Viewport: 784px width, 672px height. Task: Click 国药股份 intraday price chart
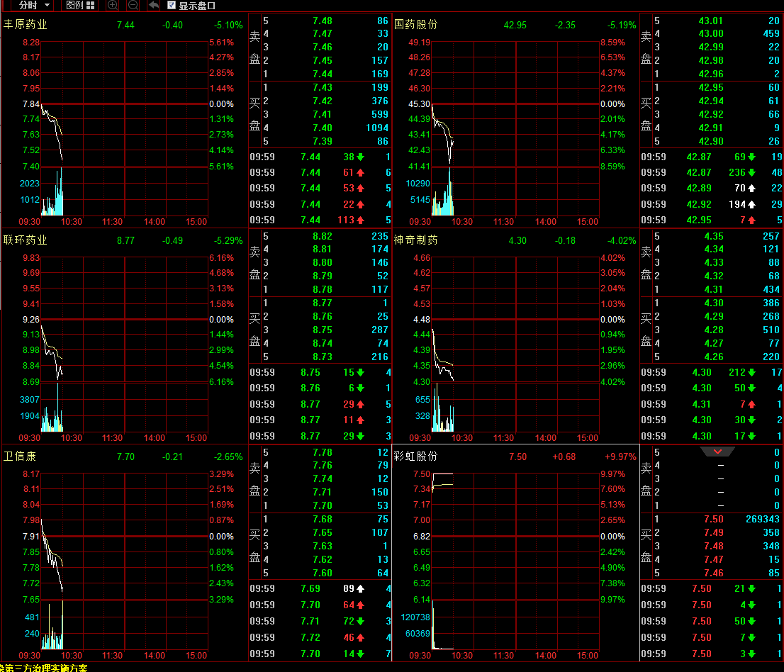[515, 104]
